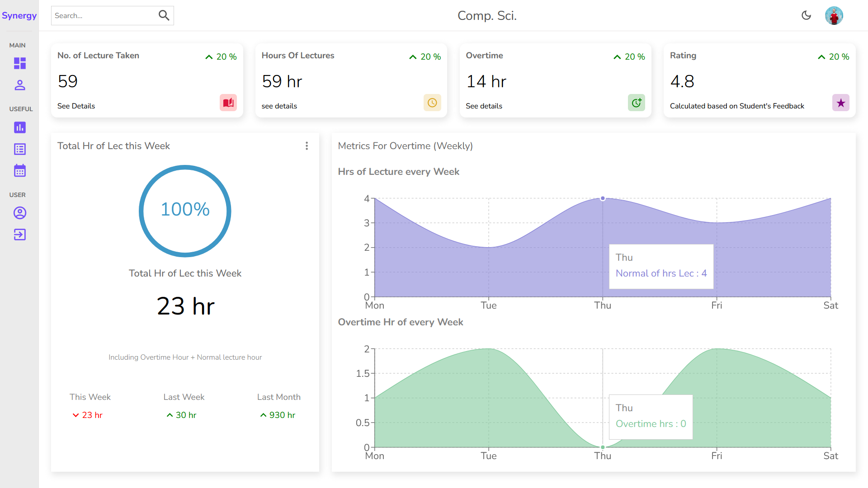Focus the Search input field

point(104,15)
